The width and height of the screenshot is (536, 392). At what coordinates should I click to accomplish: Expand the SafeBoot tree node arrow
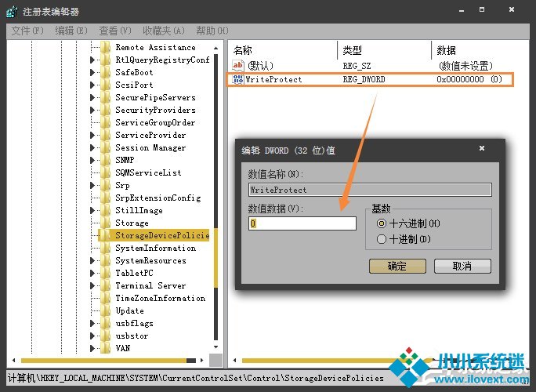[92, 72]
